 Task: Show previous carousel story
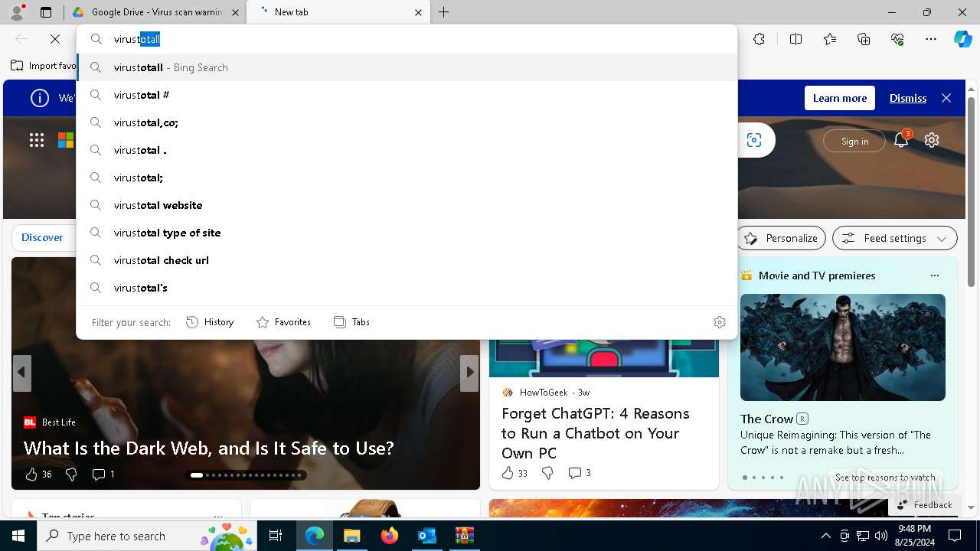[x=21, y=373]
